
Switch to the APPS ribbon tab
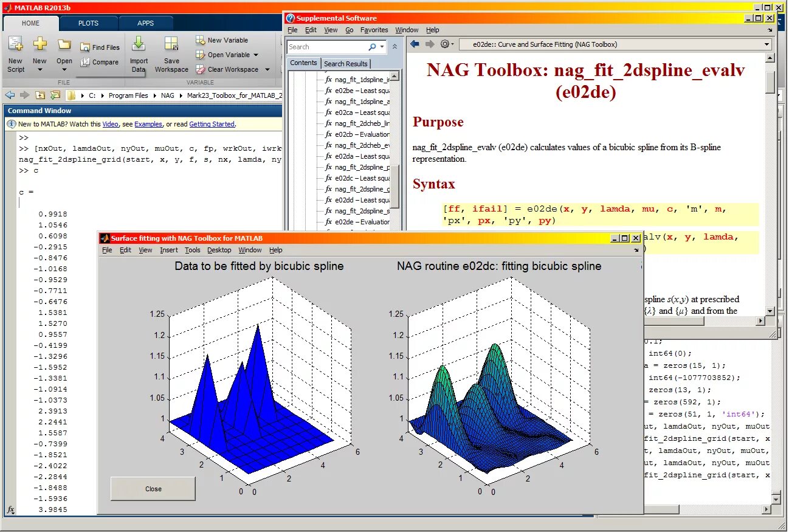pyautogui.click(x=146, y=23)
